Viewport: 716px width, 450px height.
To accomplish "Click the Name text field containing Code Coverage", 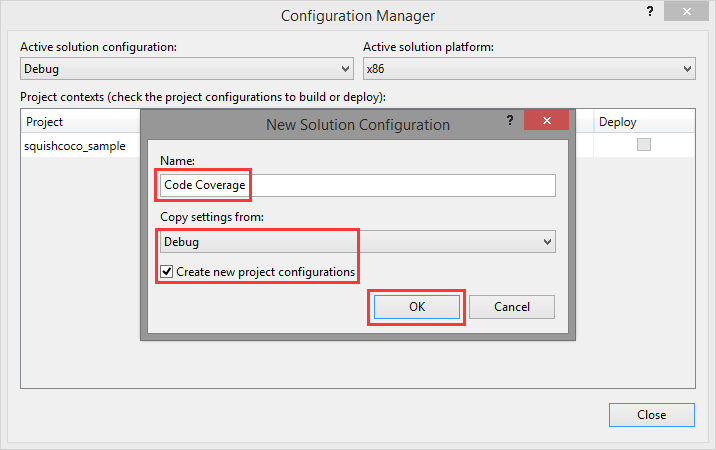I will click(x=357, y=186).
